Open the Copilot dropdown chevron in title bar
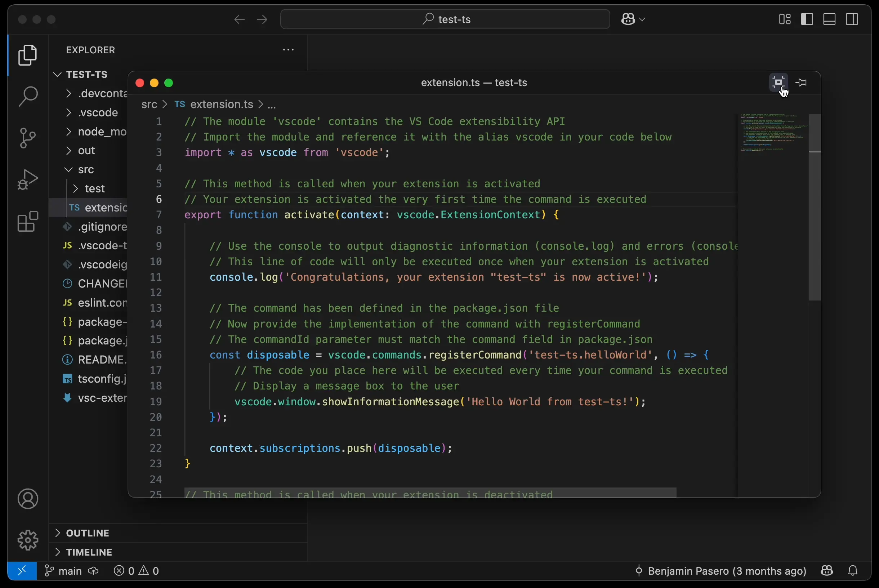This screenshot has width=879, height=588. 642,19
